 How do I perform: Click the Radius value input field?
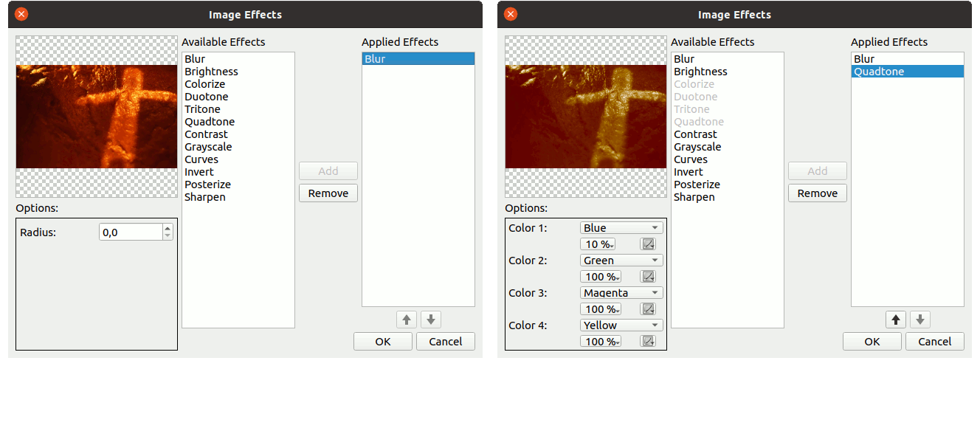point(130,232)
